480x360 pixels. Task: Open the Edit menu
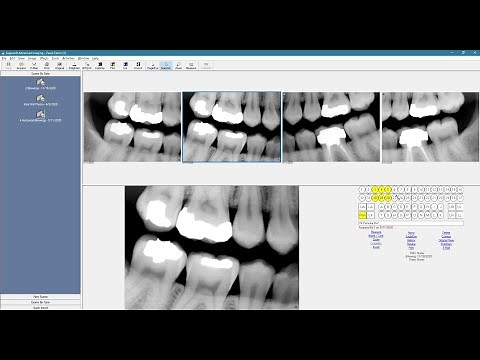tap(12, 58)
